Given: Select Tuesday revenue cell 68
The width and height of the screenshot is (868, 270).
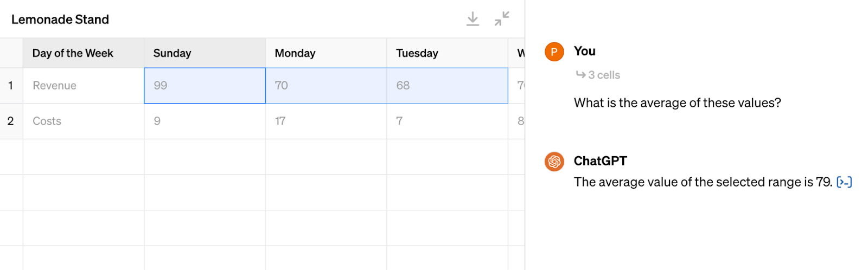Looking at the screenshot, I should pos(447,86).
